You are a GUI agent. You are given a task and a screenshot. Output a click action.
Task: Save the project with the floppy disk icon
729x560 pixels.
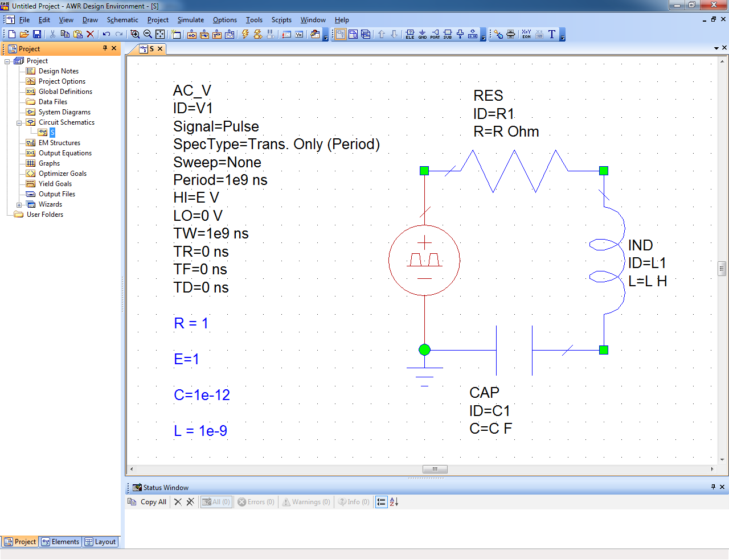click(x=37, y=34)
